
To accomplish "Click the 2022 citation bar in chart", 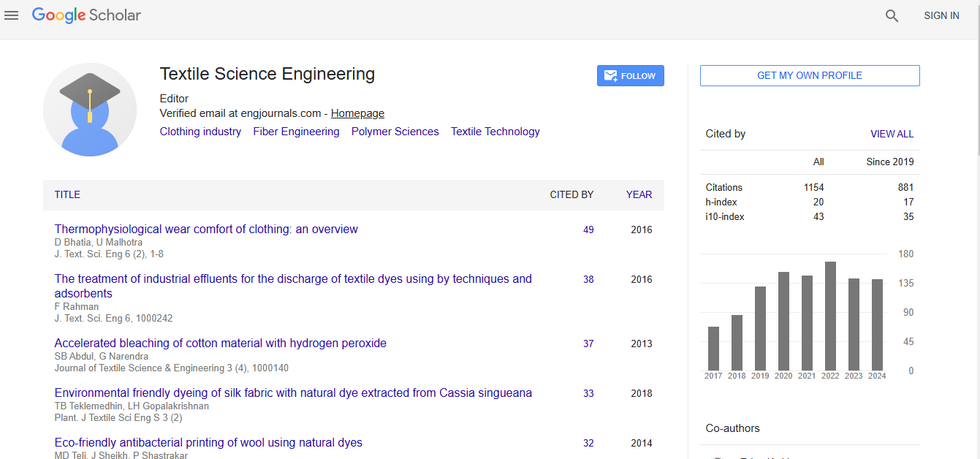I will tap(830, 316).
